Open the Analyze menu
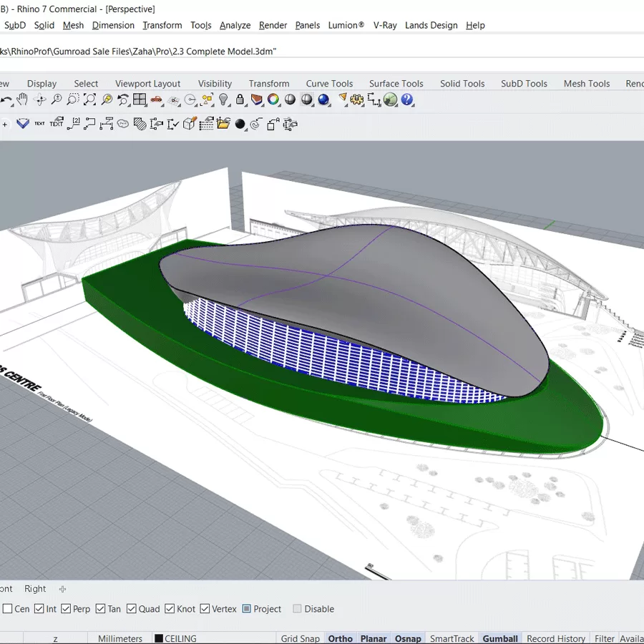644x644 pixels. 235,25
